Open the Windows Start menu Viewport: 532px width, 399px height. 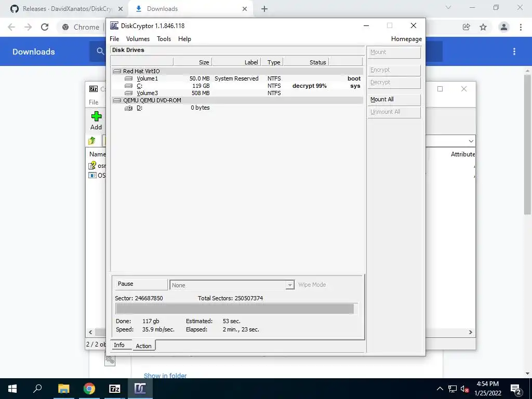point(12,389)
